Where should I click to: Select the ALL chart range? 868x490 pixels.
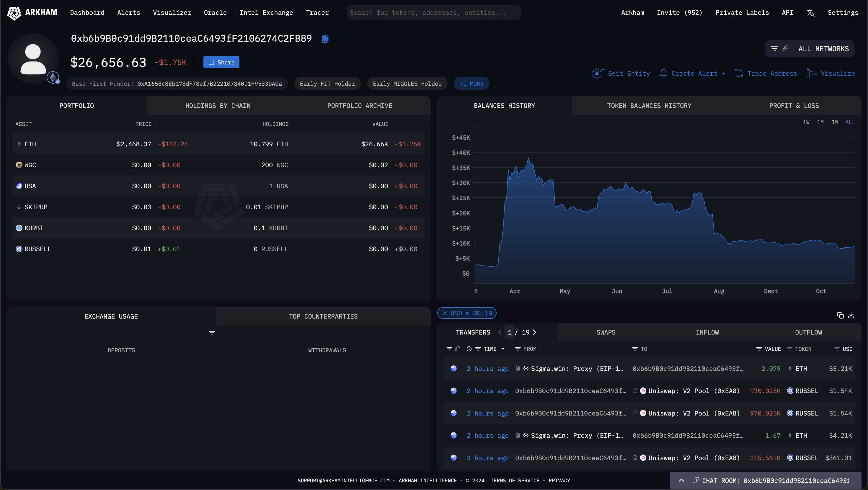click(x=850, y=122)
